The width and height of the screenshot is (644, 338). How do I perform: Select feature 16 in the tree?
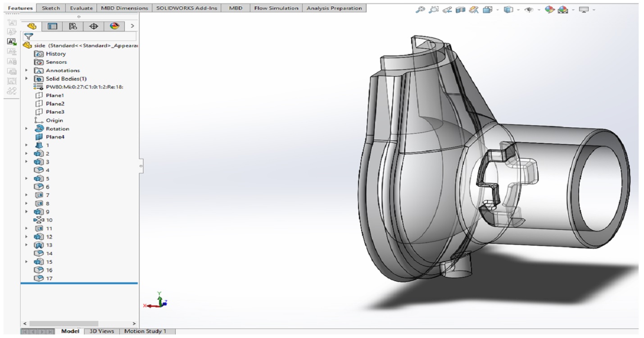(x=43, y=270)
